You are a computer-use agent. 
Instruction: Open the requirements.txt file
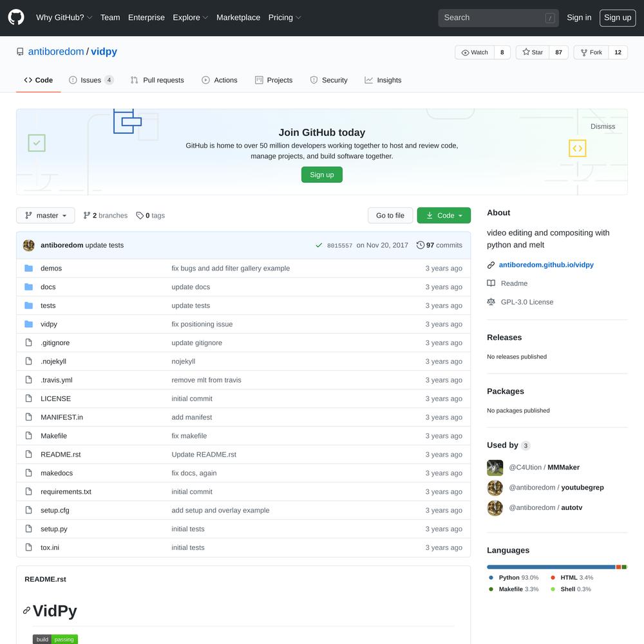click(66, 491)
